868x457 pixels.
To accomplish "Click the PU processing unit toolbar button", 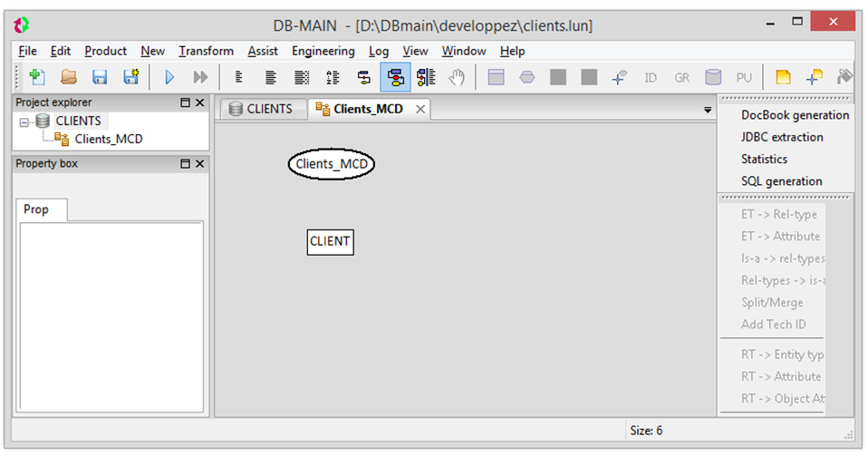I will (744, 78).
